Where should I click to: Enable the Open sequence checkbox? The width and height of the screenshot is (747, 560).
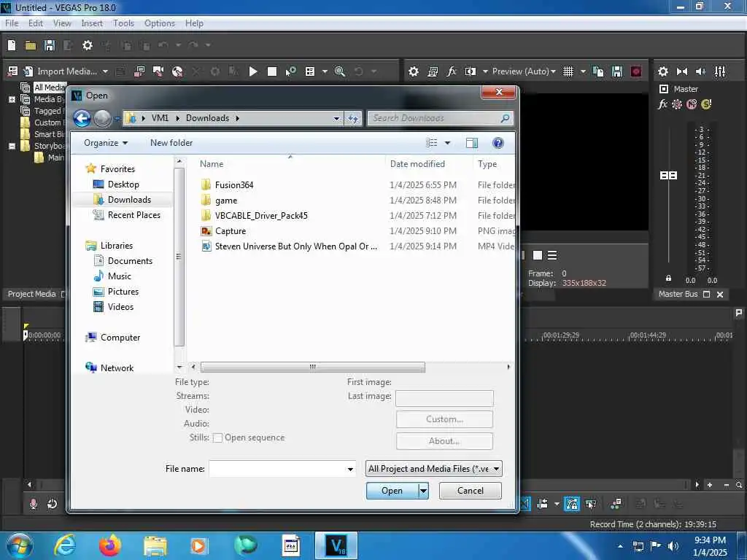217,437
